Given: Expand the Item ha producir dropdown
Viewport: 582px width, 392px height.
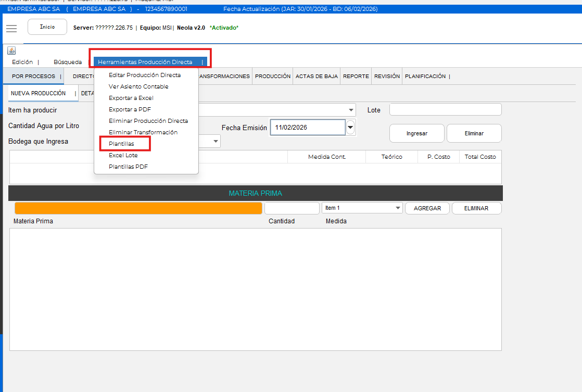Looking at the screenshot, I should (x=352, y=110).
